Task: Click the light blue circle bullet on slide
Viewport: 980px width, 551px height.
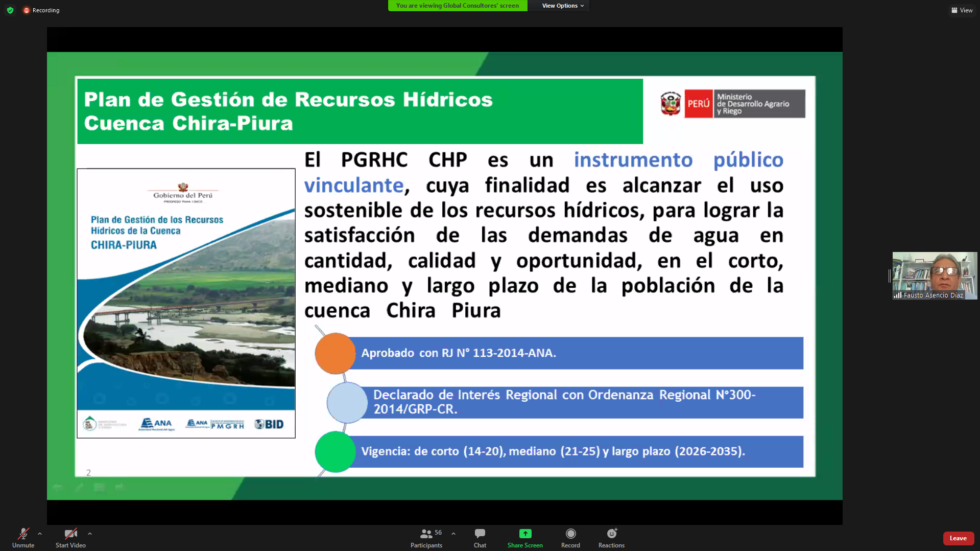Action: click(347, 403)
